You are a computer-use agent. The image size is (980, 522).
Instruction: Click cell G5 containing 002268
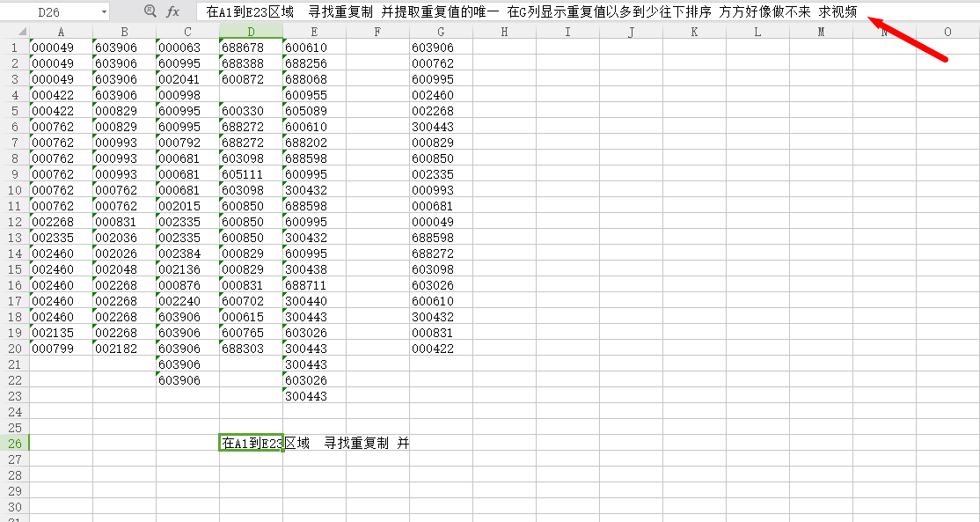442,111
